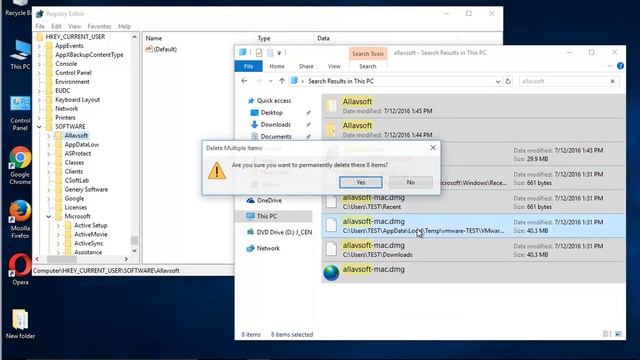Viewport: 640px width, 360px height.
Task: Switch to details view layout icon
Action: [x=607, y=334]
